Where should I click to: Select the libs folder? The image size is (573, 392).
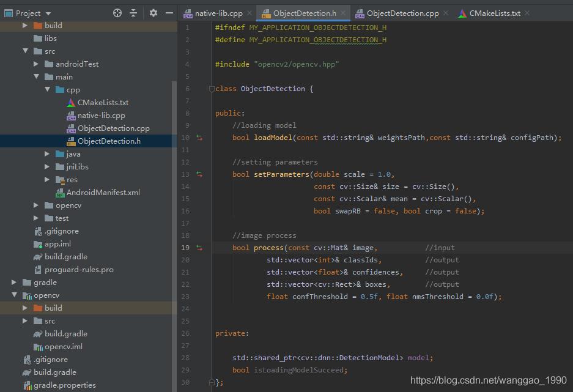(x=50, y=39)
